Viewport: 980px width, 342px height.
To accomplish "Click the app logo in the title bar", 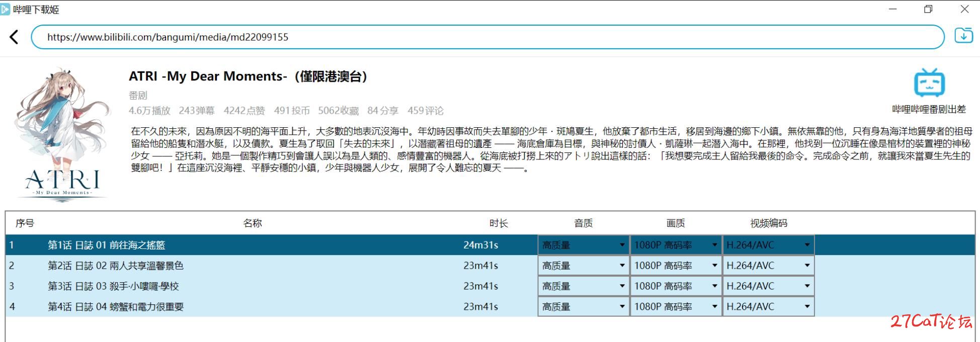I will pos(5,9).
